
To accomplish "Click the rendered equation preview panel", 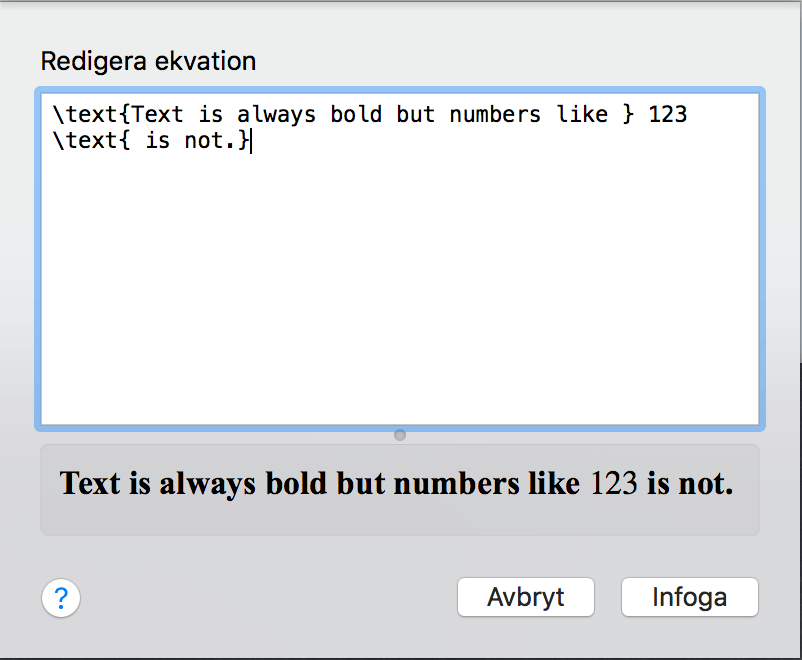I will click(x=400, y=490).
